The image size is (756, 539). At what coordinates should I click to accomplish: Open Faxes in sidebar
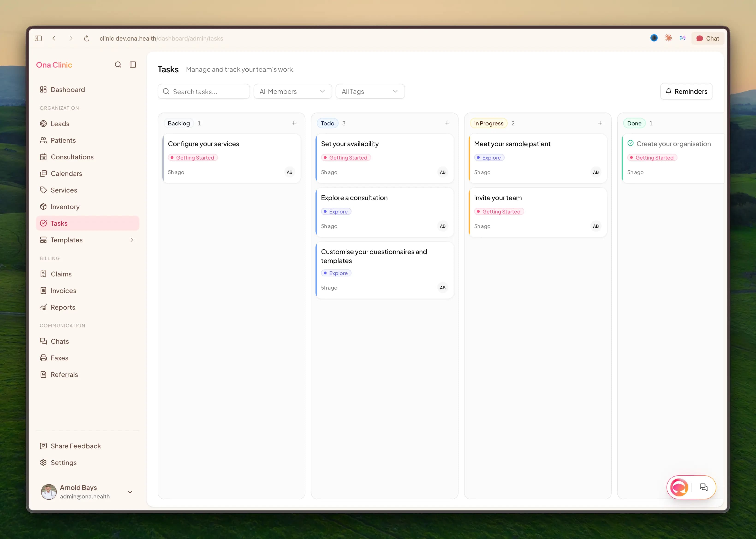[88, 358]
